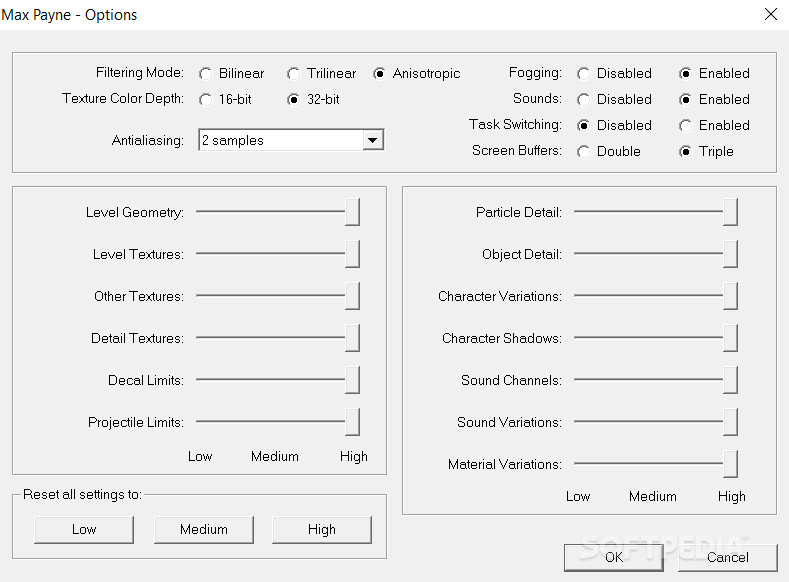Image resolution: width=789 pixels, height=582 pixels.
Task: Click the 'Reset all settings to:' group label
Action: coord(83,494)
